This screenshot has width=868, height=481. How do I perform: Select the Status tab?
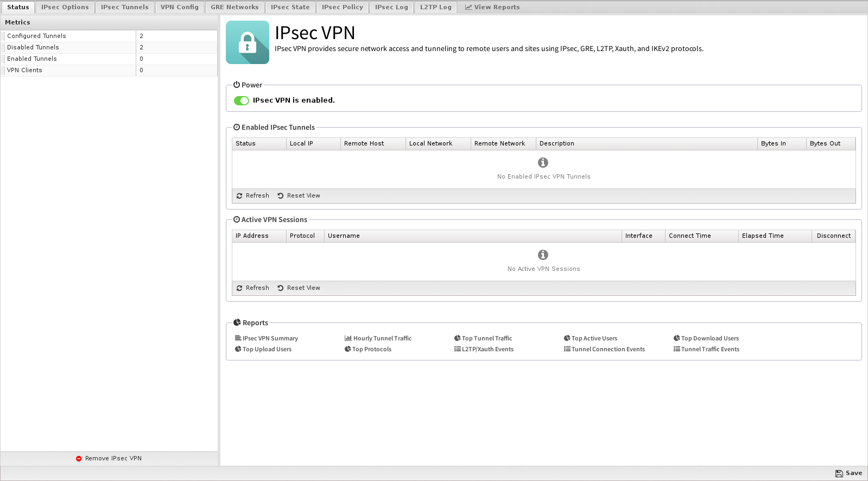[18, 7]
